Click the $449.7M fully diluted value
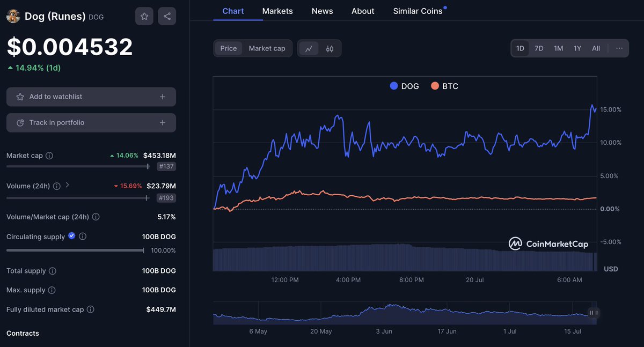 click(x=161, y=309)
